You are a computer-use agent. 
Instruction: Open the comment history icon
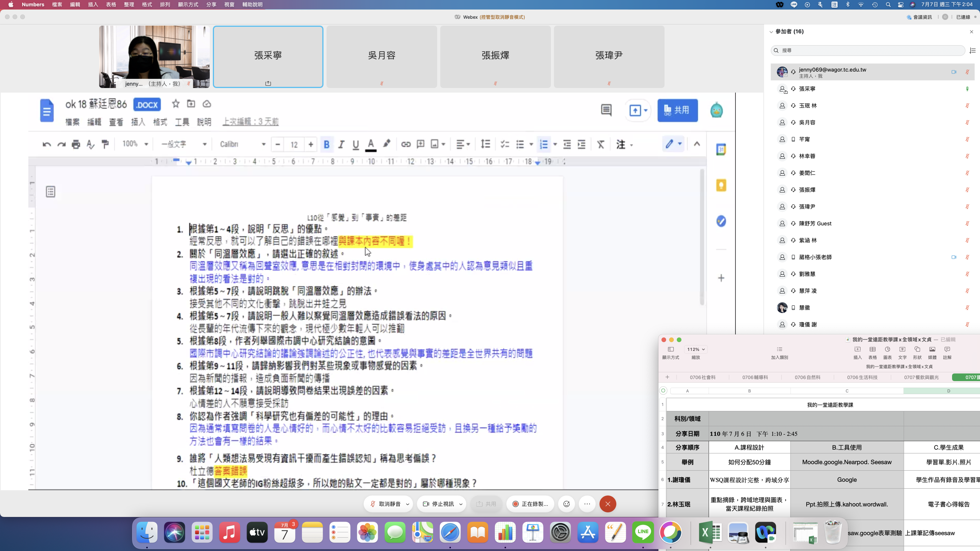tap(606, 110)
